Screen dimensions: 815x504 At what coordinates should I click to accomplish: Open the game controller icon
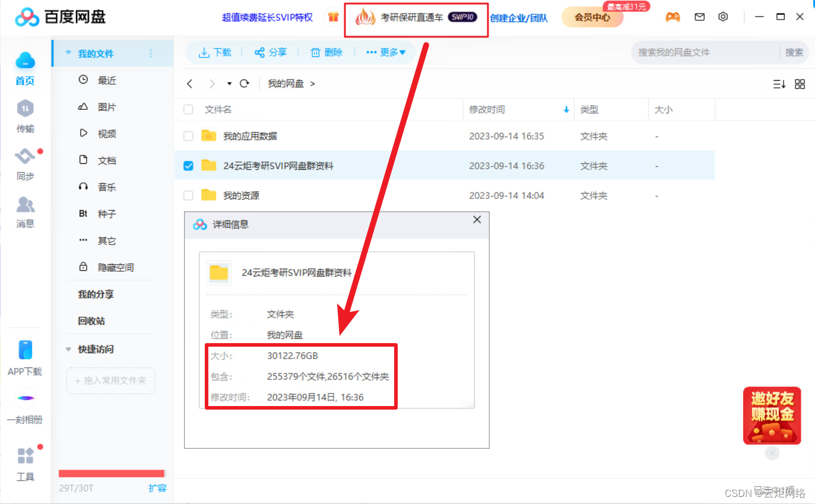click(673, 17)
